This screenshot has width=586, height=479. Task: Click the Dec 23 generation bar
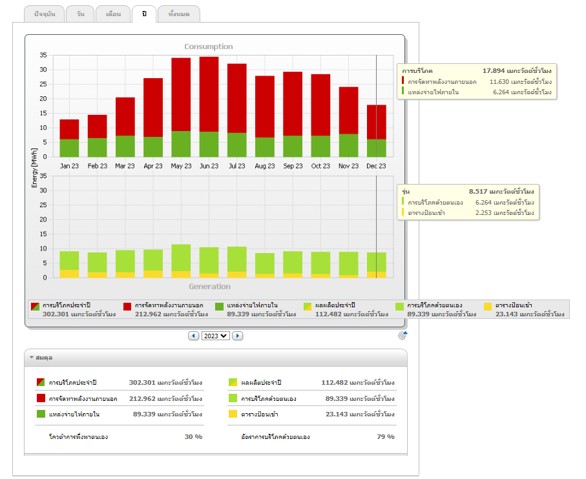point(376,265)
